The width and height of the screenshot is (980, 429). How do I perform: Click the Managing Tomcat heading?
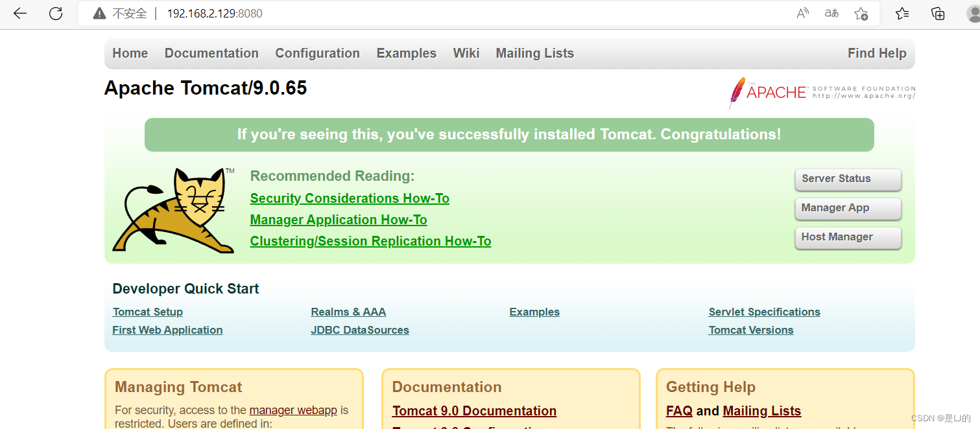pyautogui.click(x=178, y=387)
